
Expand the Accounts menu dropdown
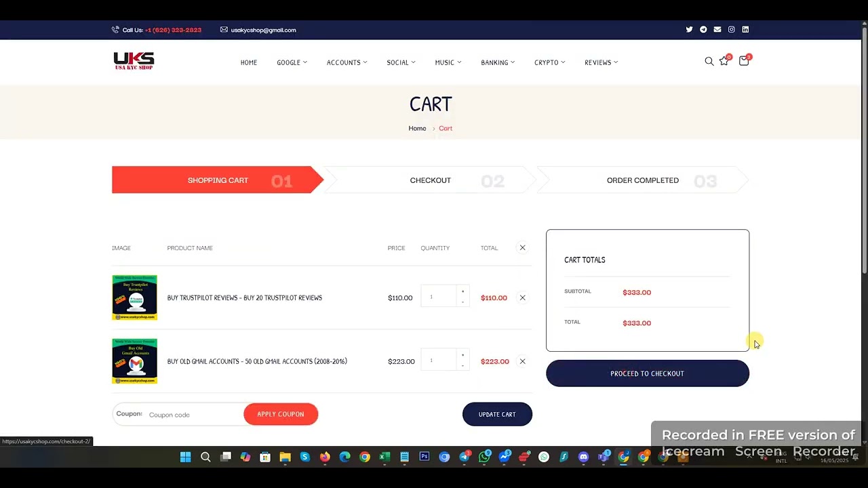[x=347, y=62]
